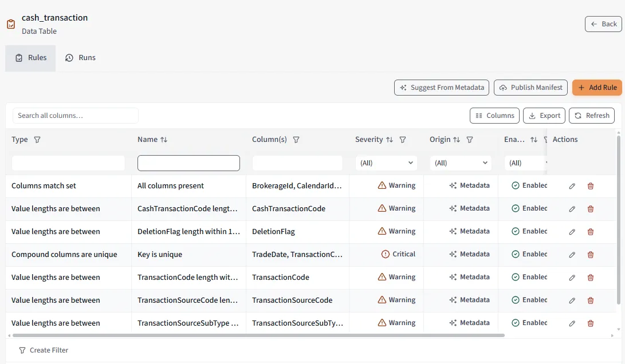The image size is (625, 364).
Task: Click Publish Manifest
Action: click(530, 88)
